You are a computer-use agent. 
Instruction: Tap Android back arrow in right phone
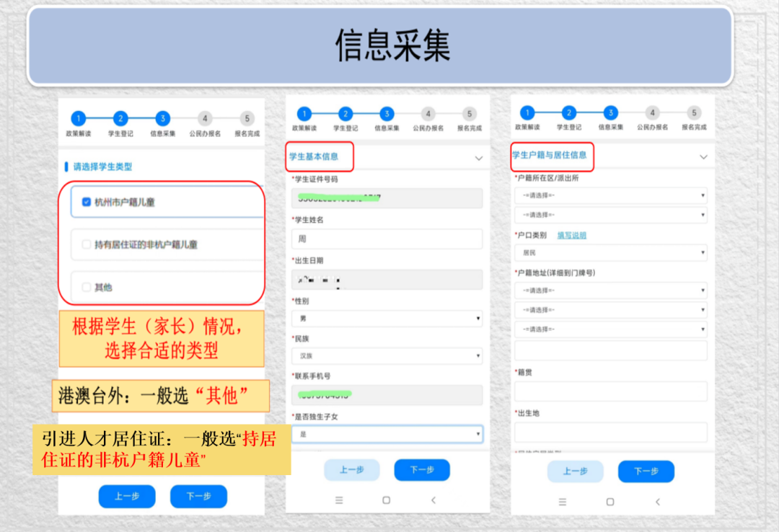[658, 502]
